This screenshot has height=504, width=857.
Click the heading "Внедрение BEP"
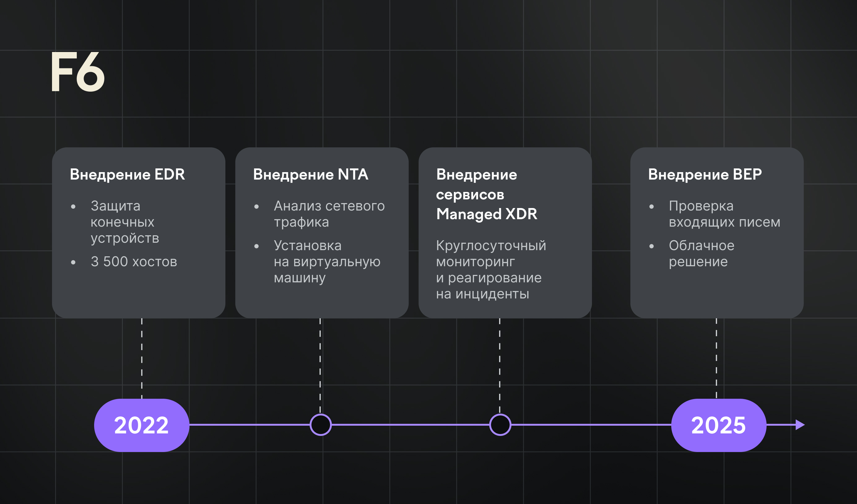click(x=705, y=175)
